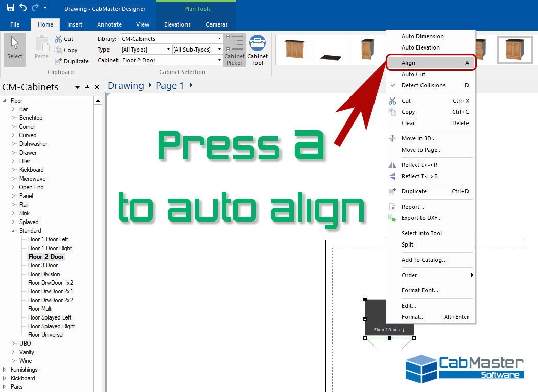The height and width of the screenshot is (392, 538).
Task: Select Floor 1 Door Left in tree
Action: pyautogui.click(x=48, y=239)
